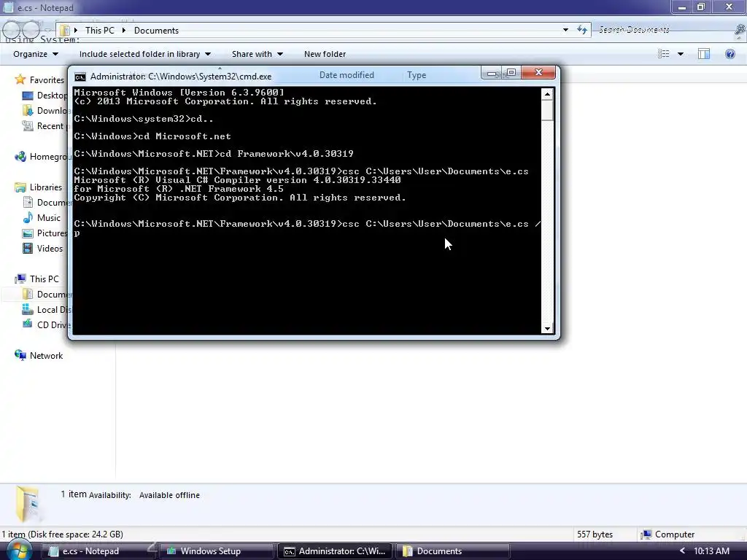Click This PC in the address breadcrumb
Image resolution: width=747 pixels, height=560 pixels.
tap(99, 31)
